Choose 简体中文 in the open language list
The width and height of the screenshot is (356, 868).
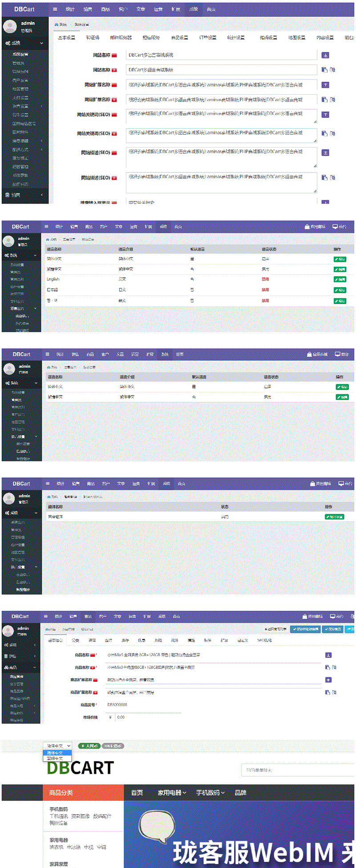(55, 753)
